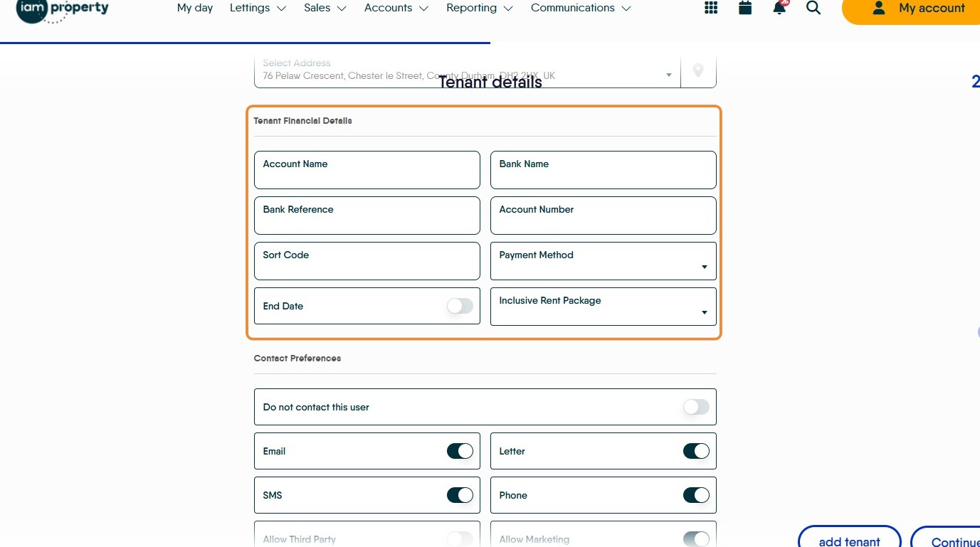Go to My day
Viewport: 980px width, 547px height.
[x=195, y=8]
